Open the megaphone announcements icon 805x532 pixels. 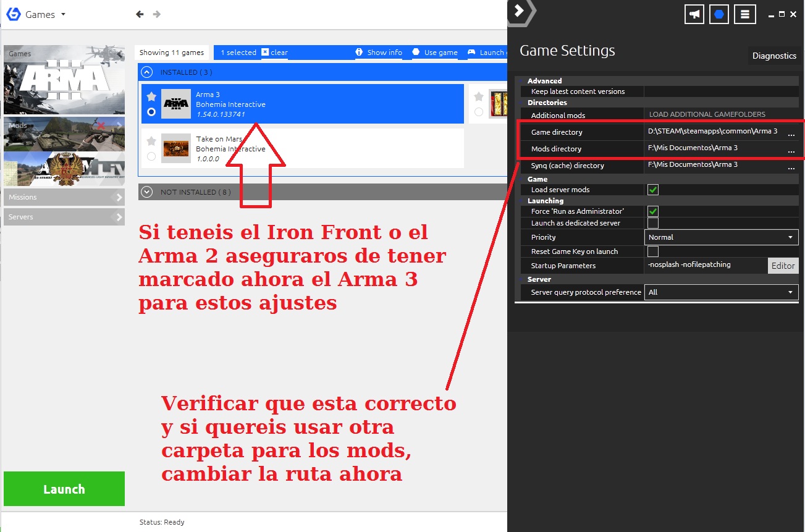tap(695, 14)
